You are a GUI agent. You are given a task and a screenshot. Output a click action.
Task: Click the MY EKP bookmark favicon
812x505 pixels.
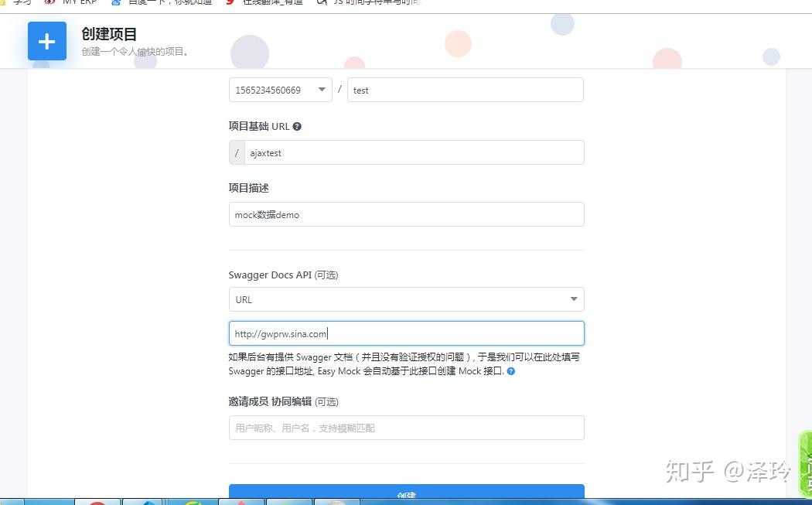(47, 2)
